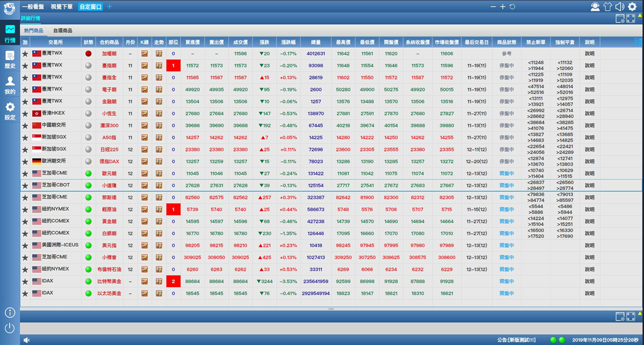Open 設定 settings in the left sidebar

tap(10, 110)
